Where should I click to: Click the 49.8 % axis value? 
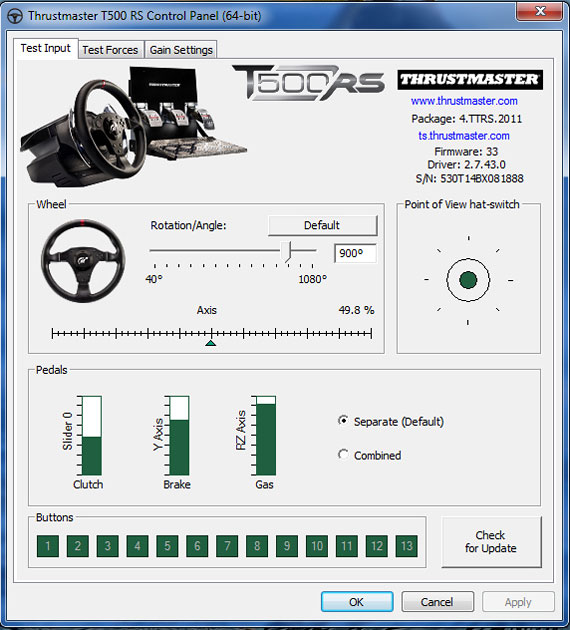click(356, 310)
